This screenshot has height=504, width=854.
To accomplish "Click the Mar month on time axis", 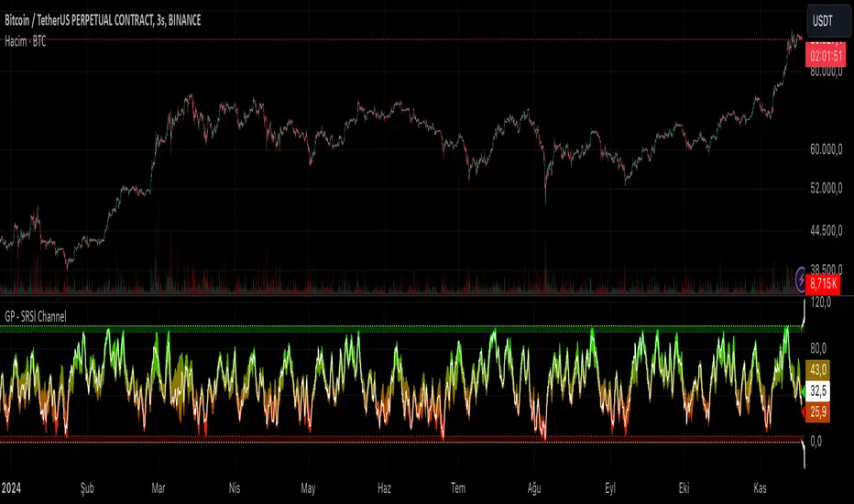I will [158, 488].
